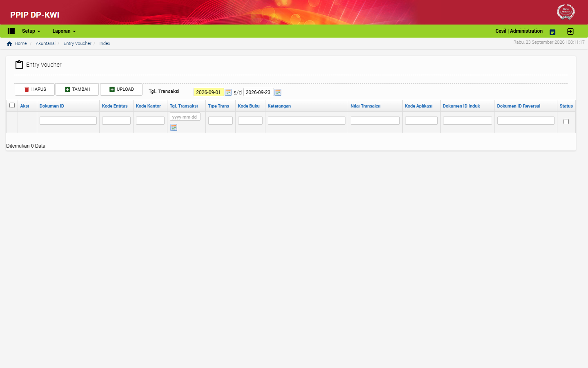The width and height of the screenshot is (588, 368).
Task: Sort by Nilai Transaksi column header
Action: [365, 106]
